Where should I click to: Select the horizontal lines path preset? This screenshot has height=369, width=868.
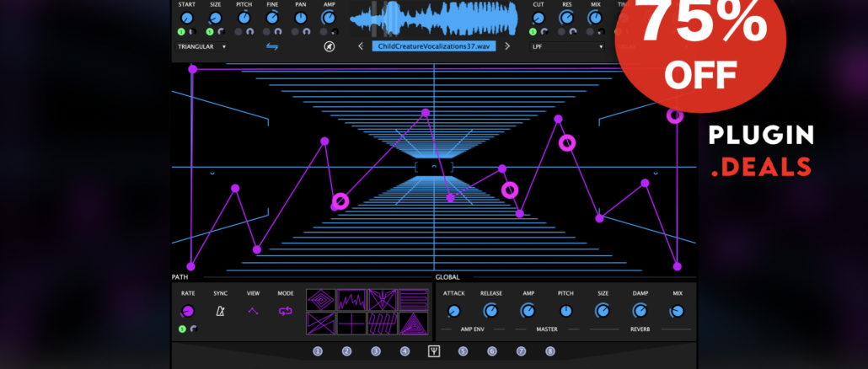[x=414, y=300]
